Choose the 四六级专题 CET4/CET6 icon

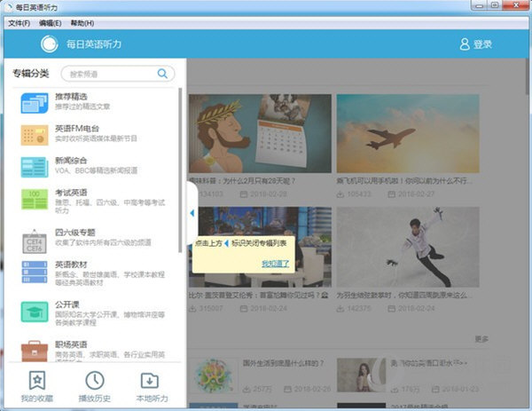coord(33,238)
